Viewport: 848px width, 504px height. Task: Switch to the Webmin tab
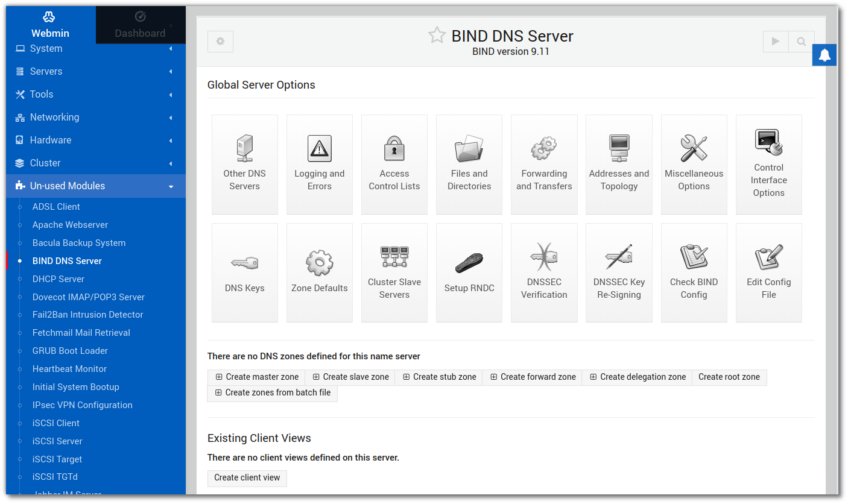point(51,25)
